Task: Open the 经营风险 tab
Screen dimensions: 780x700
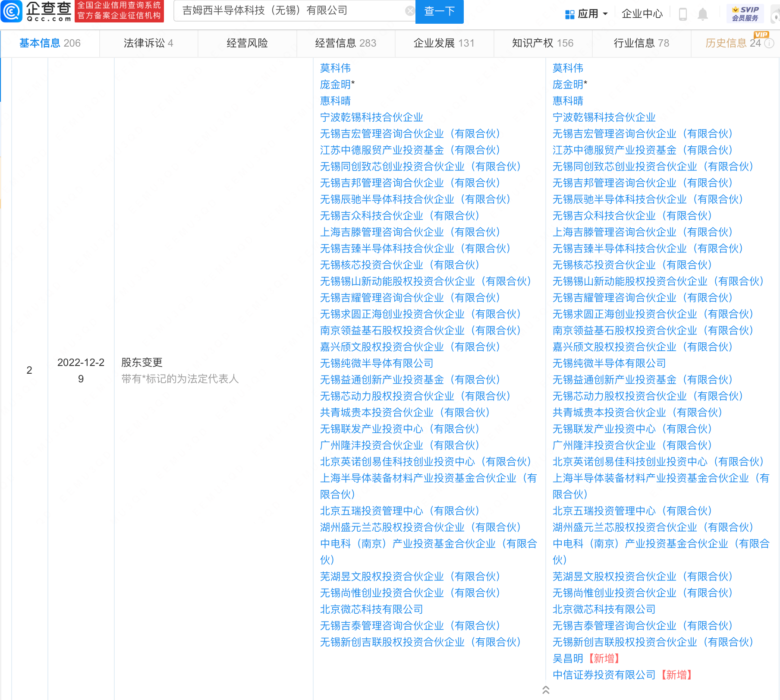Action: [247, 43]
